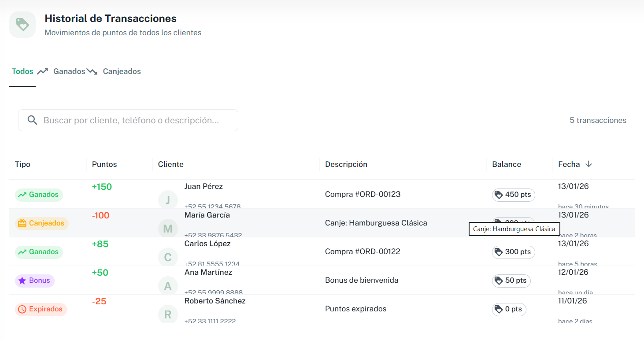The image size is (644, 340).
Task: Click the Fecha sort arrow
Action: click(589, 164)
